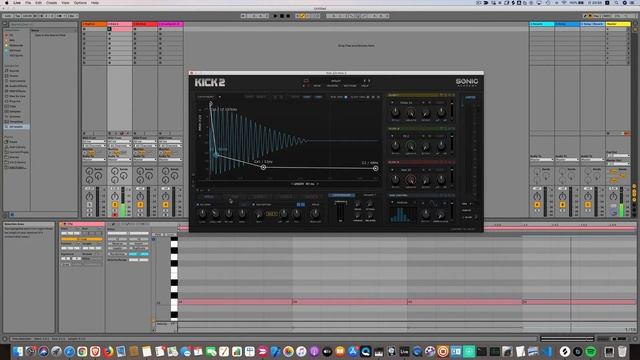Toggle the Link button in Live's toolbar
Image resolution: width=640 pixels, height=360 pixels.
8,16
